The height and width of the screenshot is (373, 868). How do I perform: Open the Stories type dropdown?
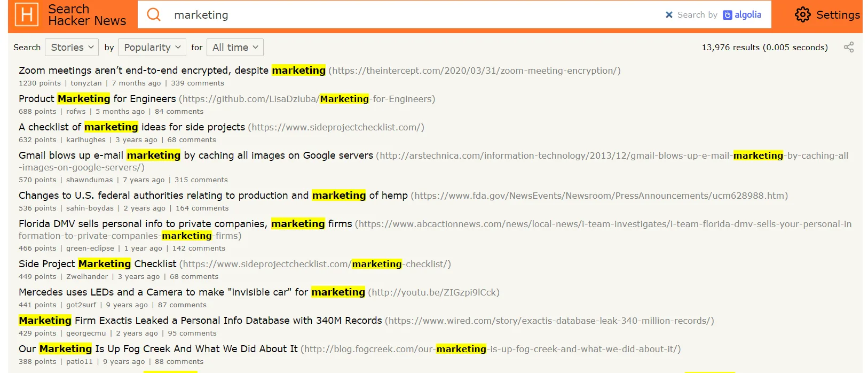point(72,48)
